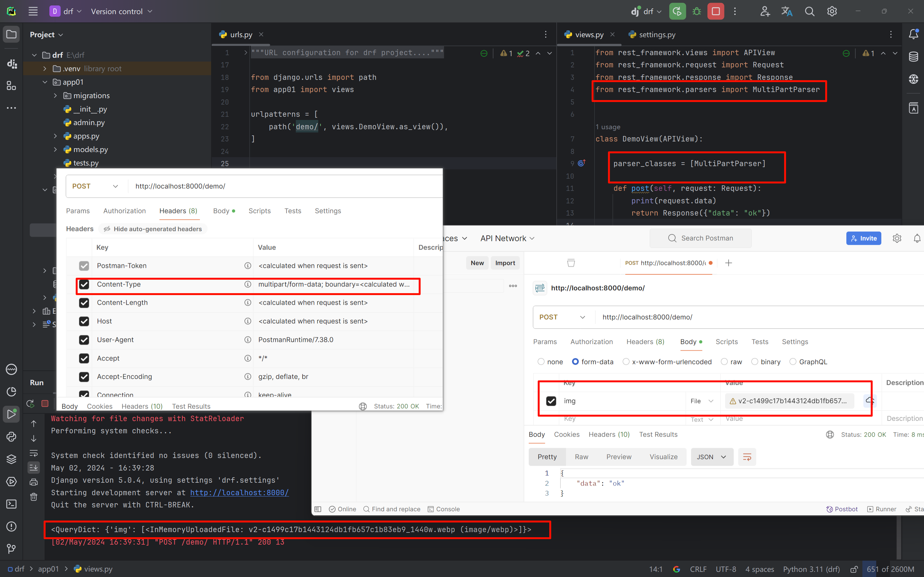Stop the running drf server
The height and width of the screenshot is (577, 924).
tap(715, 12)
